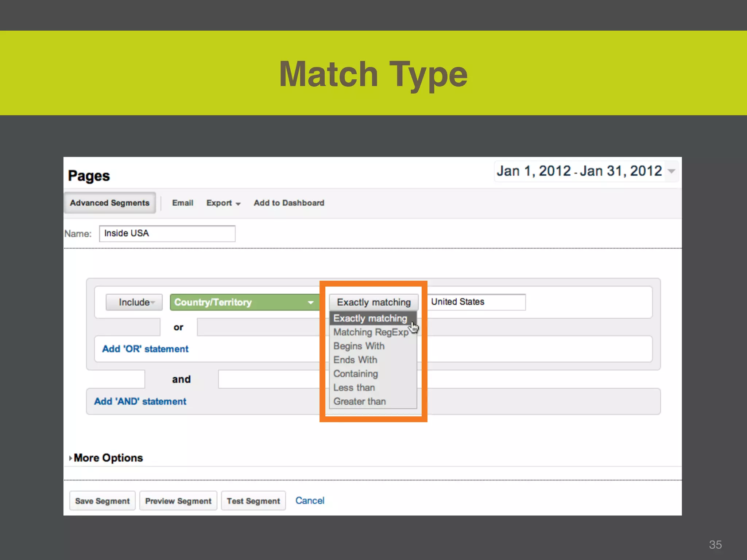Click the Email toolbar option
The height and width of the screenshot is (560, 747).
pos(182,203)
